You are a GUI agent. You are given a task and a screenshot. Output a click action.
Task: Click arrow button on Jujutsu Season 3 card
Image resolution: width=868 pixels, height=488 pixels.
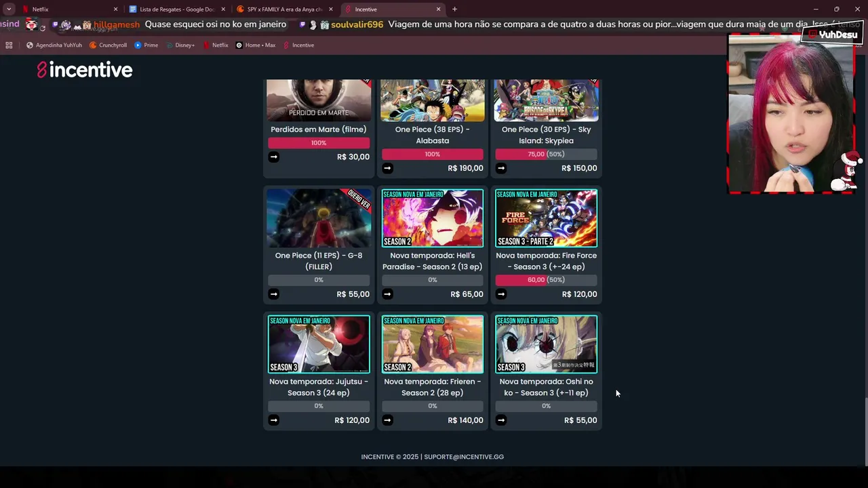(273, 420)
